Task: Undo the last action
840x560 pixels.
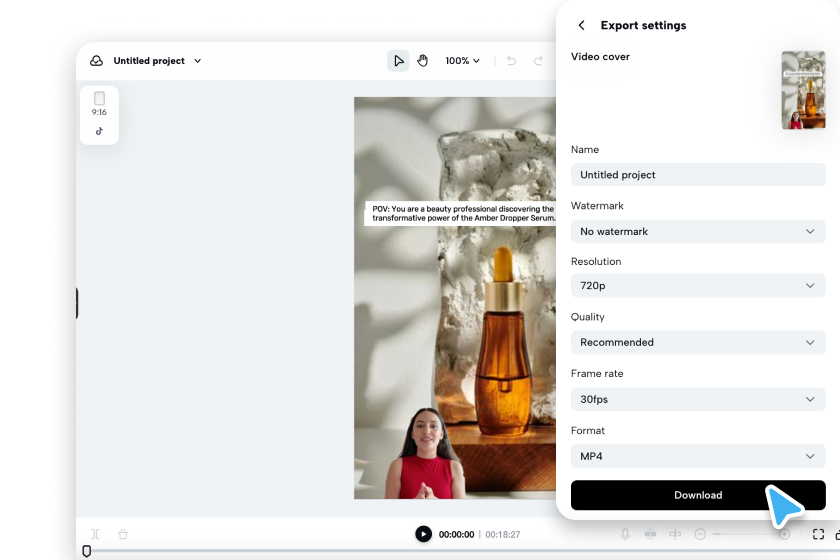Action: (x=512, y=61)
